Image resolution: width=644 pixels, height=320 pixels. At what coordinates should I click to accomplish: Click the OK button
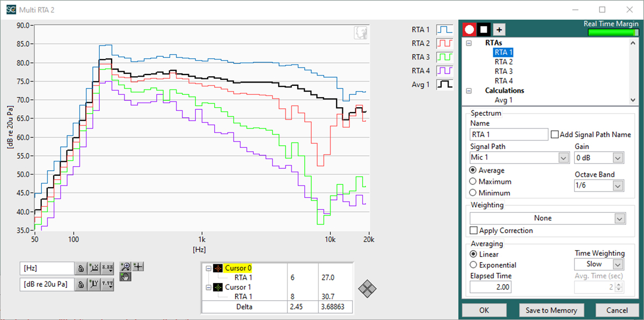pos(484,310)
